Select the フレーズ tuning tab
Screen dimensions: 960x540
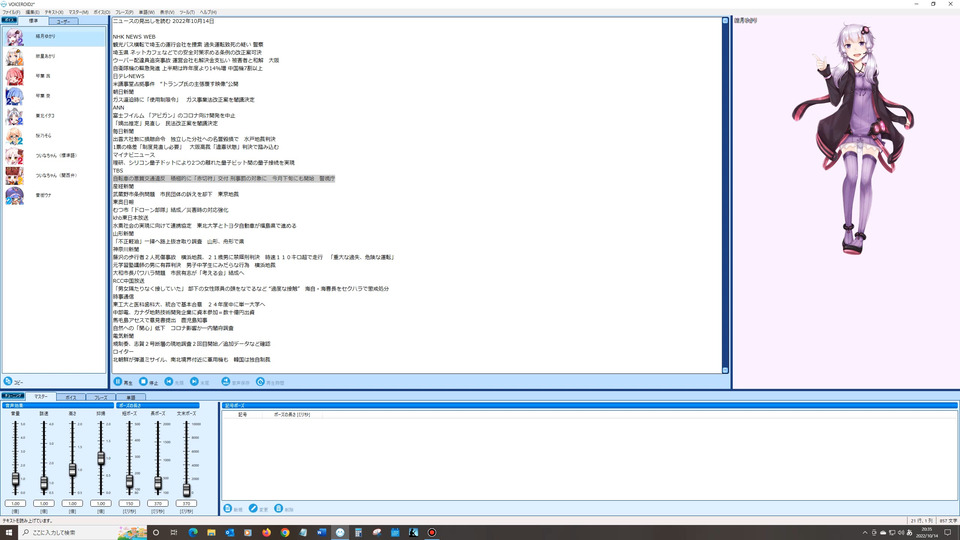[x=100, y=397]
